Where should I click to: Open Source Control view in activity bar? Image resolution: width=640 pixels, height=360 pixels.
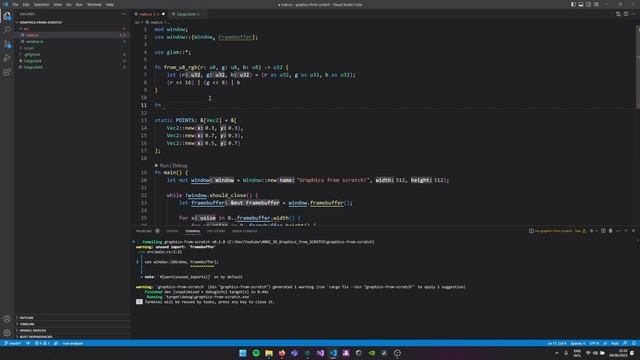pyautogui.click(x=7, y=44)
